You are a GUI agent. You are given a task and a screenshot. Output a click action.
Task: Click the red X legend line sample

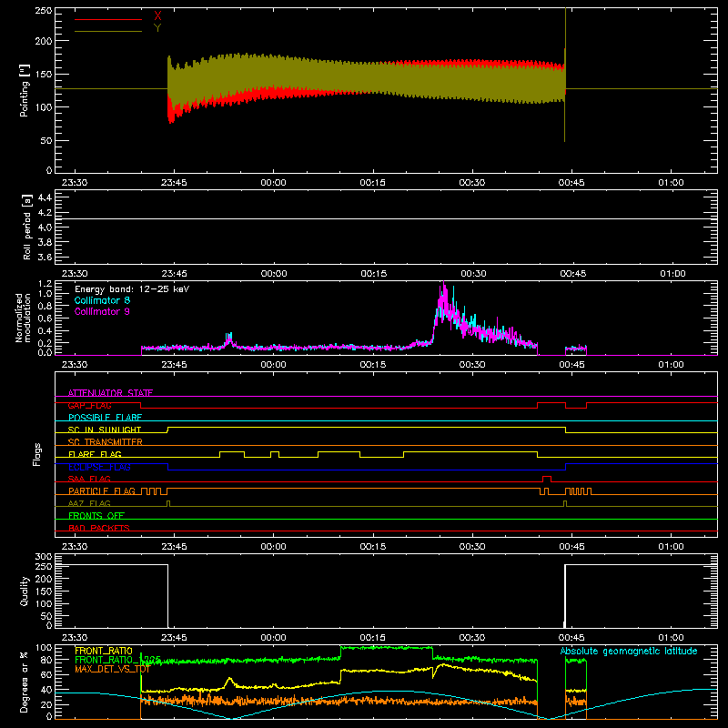pyautogui.click(x=107, y=19)
